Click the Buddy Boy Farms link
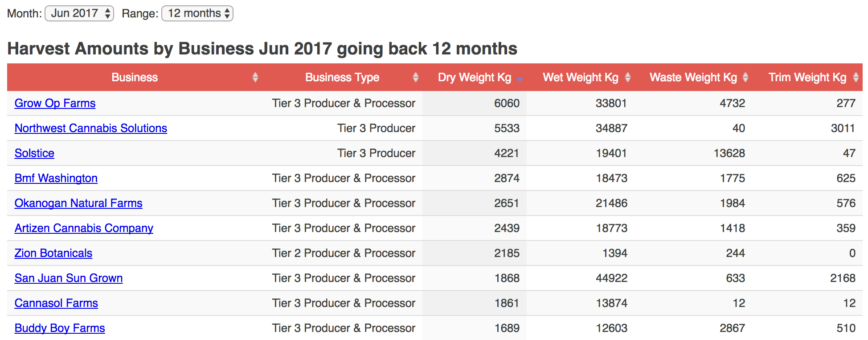Image resolution: width=868 pixels, height=340 pixels. pyautogui.click(x=60, y=328)
